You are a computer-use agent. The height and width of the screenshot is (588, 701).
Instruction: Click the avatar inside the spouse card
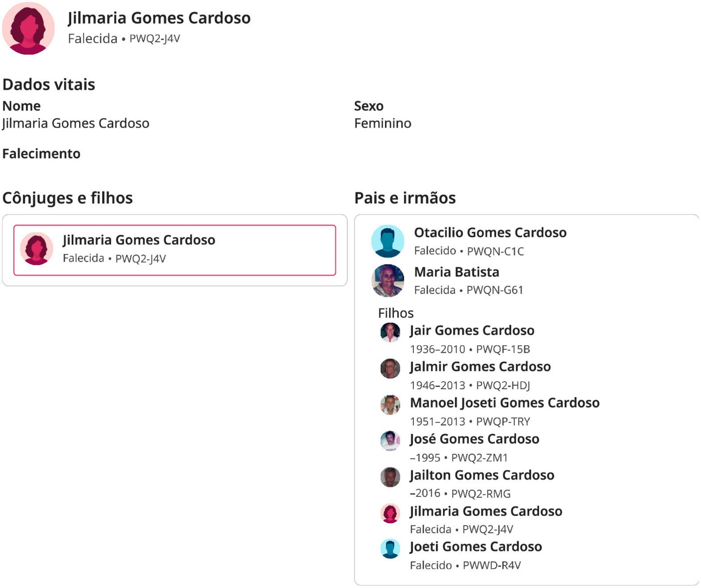click(37, 249)
